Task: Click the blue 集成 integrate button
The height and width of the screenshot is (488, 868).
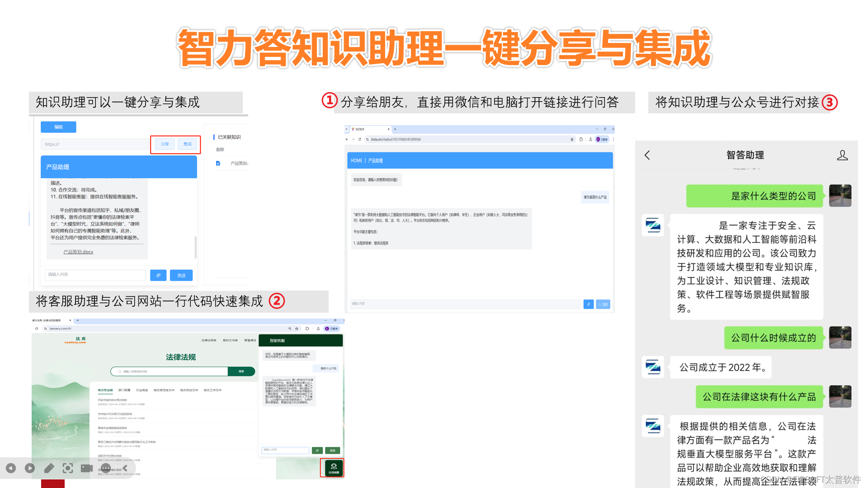Action: [x=188, y=144]
